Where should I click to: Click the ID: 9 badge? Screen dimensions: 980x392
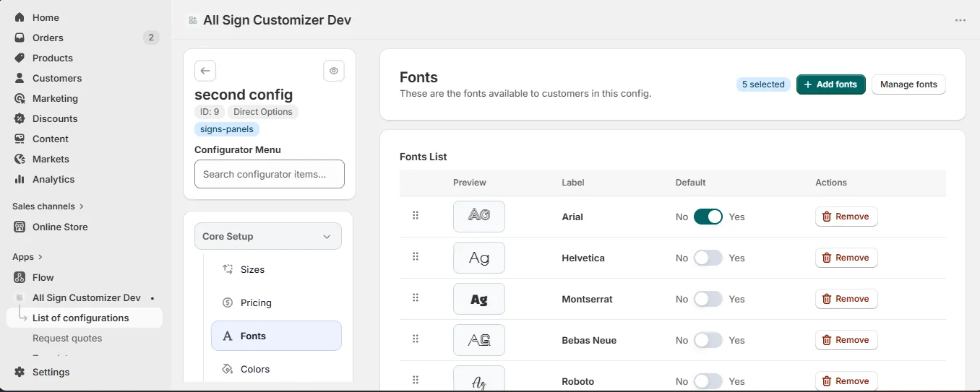coord(210,112)
